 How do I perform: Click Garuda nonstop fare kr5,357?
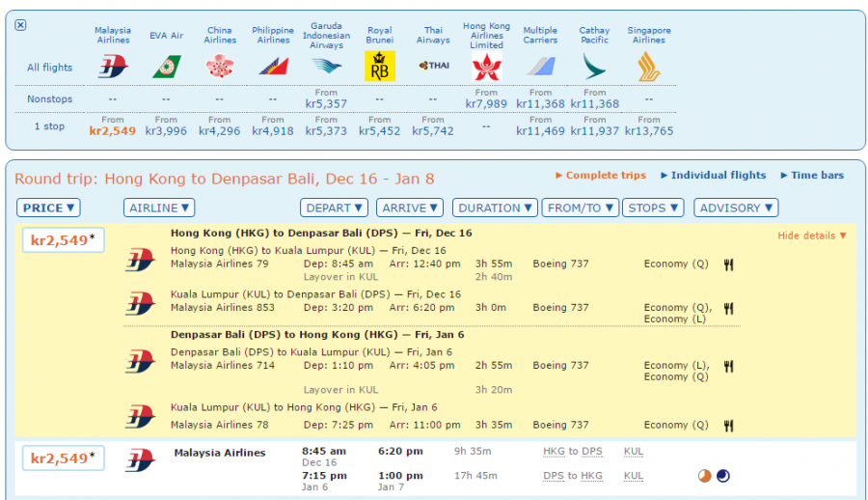click(326, 103)
